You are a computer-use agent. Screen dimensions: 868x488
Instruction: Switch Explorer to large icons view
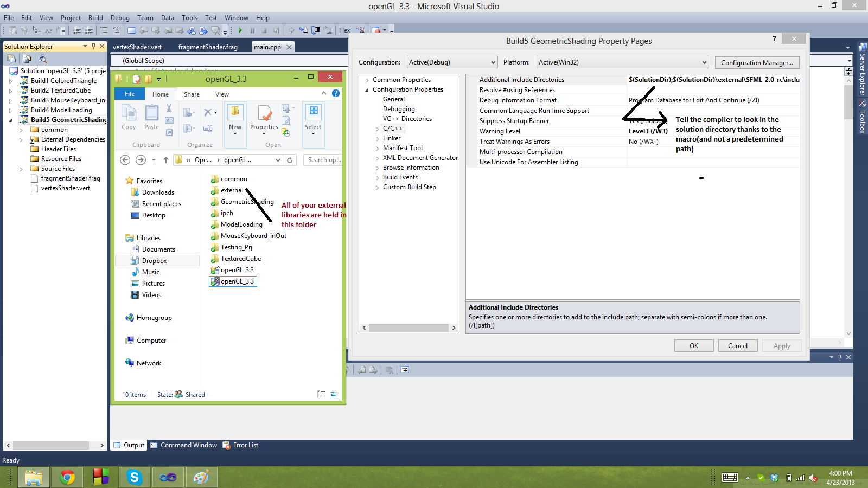(334, 394)
